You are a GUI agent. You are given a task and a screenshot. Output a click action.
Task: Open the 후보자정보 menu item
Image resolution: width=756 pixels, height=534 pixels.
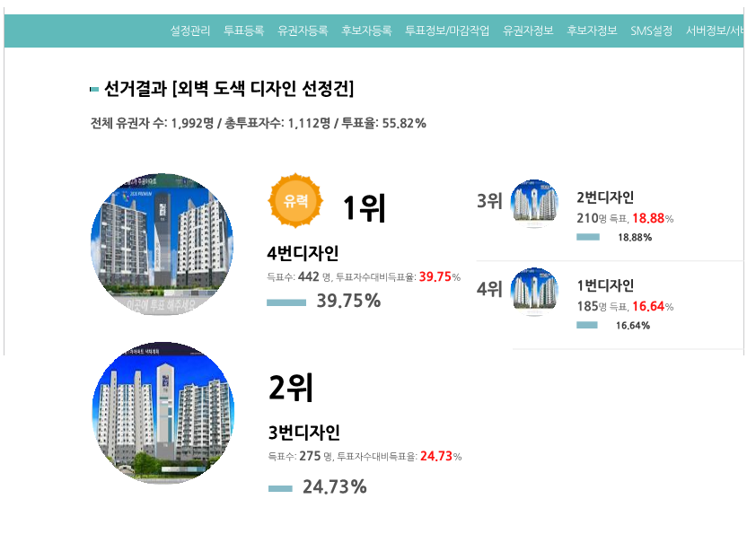coord(592,31)
